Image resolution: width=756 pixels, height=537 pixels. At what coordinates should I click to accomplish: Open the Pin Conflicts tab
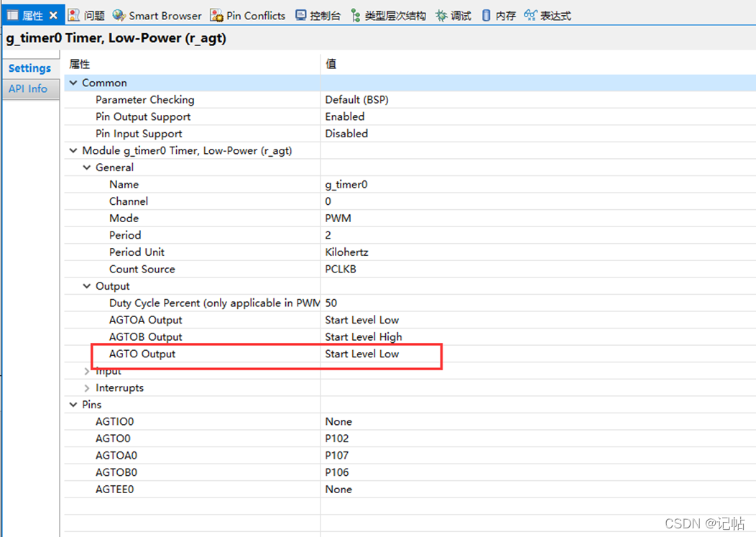[x=256, y=15]
